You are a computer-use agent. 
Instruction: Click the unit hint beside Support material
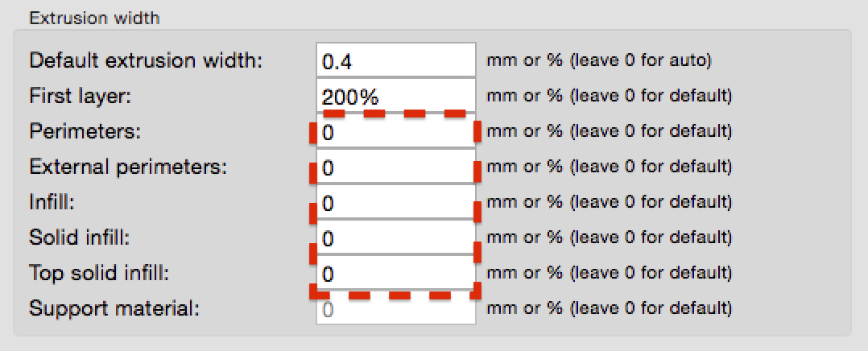pyautogui.click(x=609, y=308)
